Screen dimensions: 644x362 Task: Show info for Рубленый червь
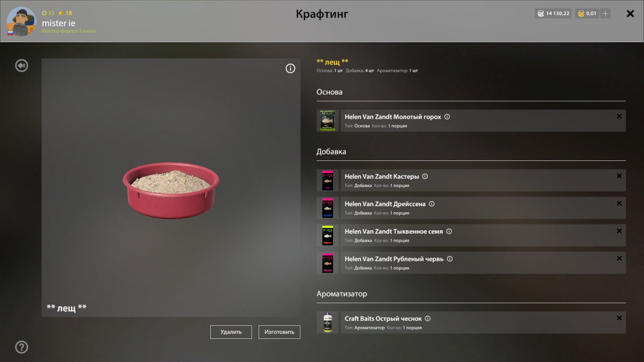pos(450,259)
